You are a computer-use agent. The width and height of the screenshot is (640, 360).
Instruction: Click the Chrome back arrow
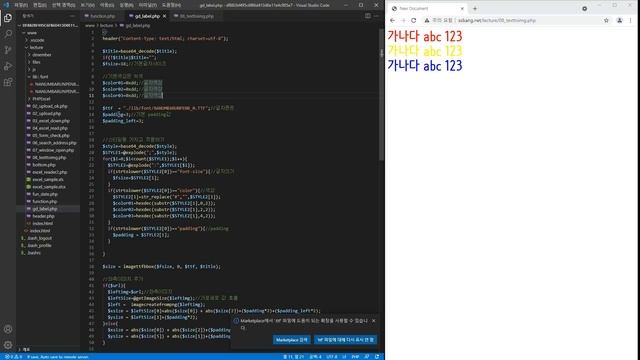point(392,20)
